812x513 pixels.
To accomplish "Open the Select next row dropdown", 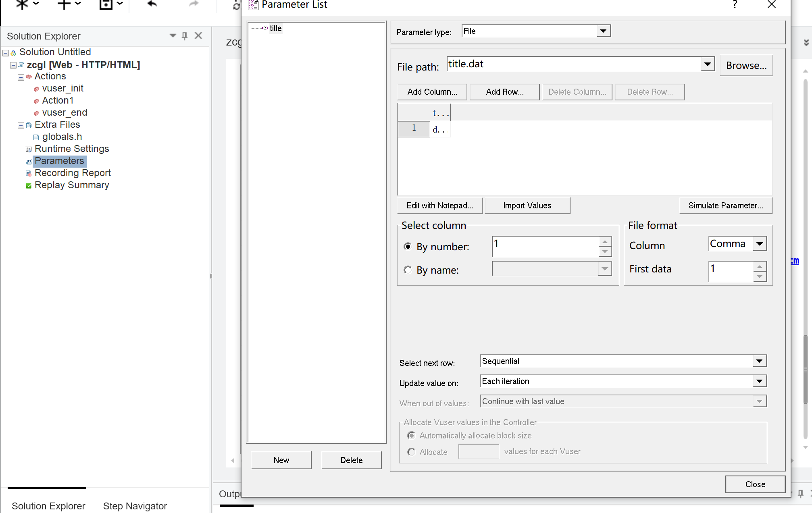I will tap(760, 361).
